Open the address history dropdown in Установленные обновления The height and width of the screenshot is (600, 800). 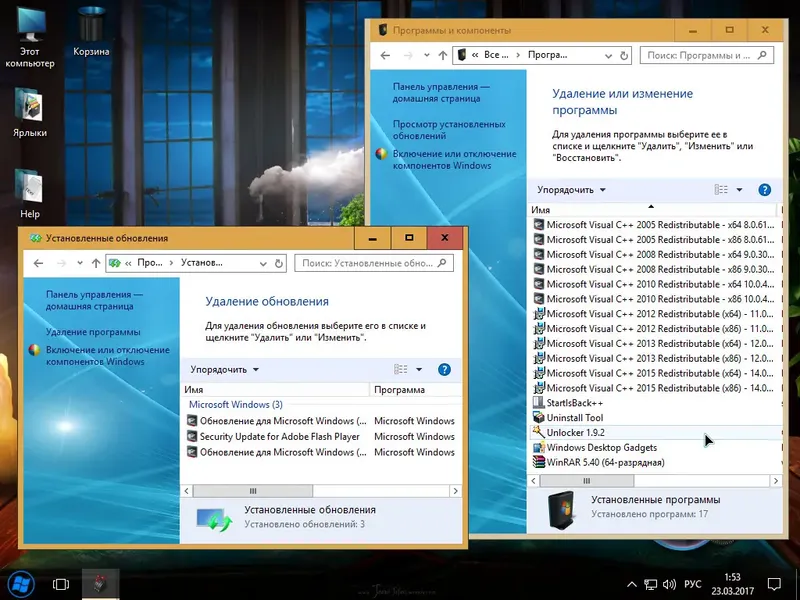tap(263, 263)
